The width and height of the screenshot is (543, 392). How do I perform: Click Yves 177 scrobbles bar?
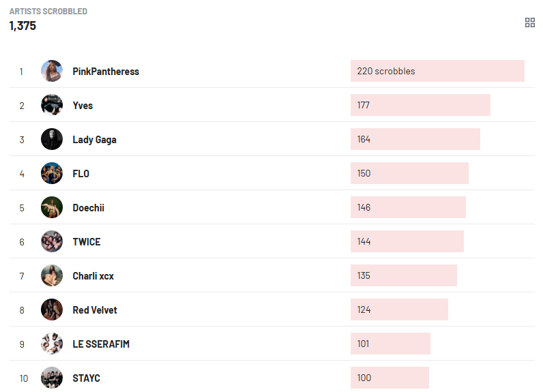pyautogui.click(x=420, y=105)
